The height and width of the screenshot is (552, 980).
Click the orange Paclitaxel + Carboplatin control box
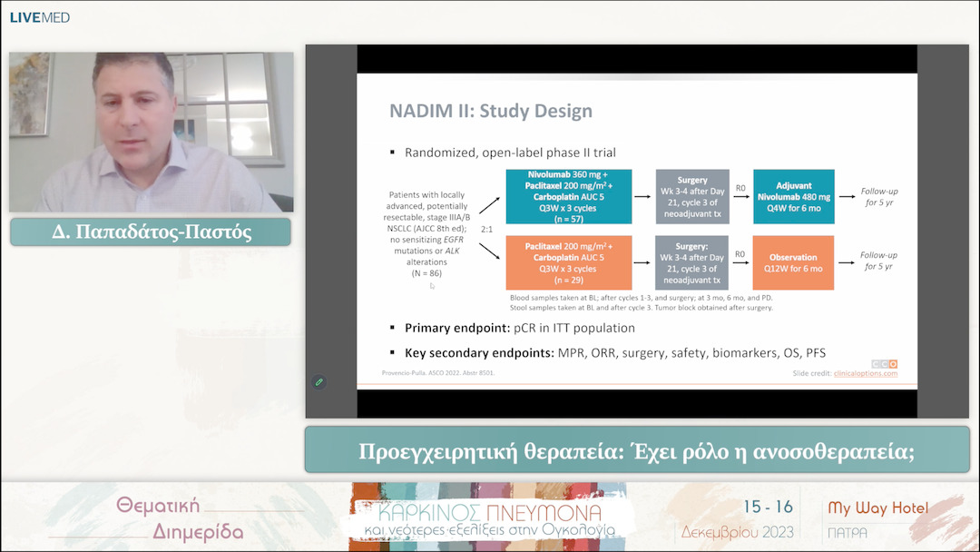tap(568, 262)
